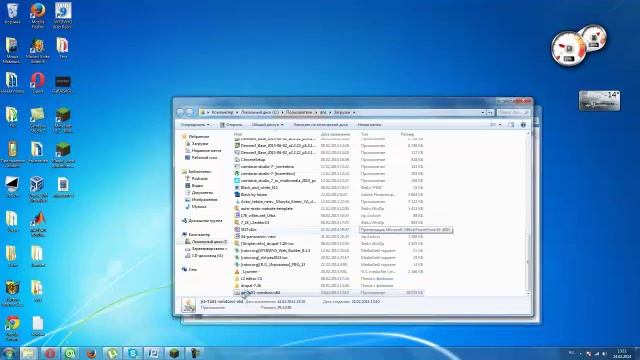Expand chevron after Компьютер in address bar
This screenshot has height=360, width=640.
(237, 112)
